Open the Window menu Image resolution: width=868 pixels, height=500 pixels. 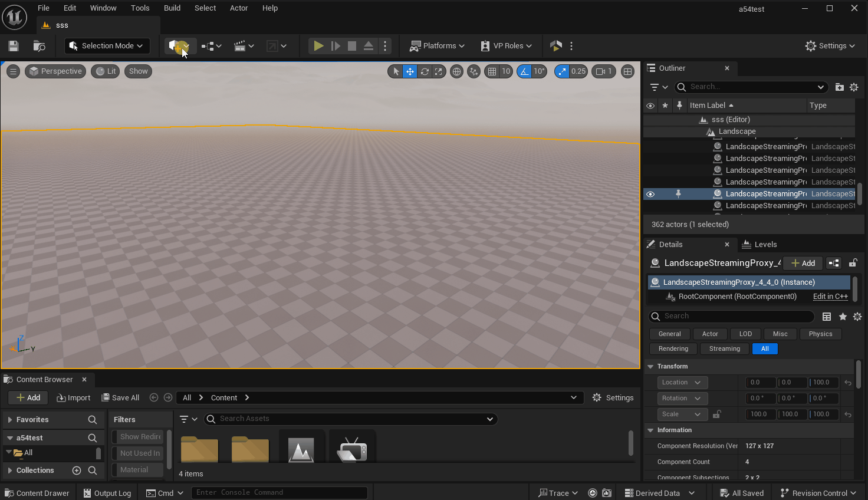[103, 8]
